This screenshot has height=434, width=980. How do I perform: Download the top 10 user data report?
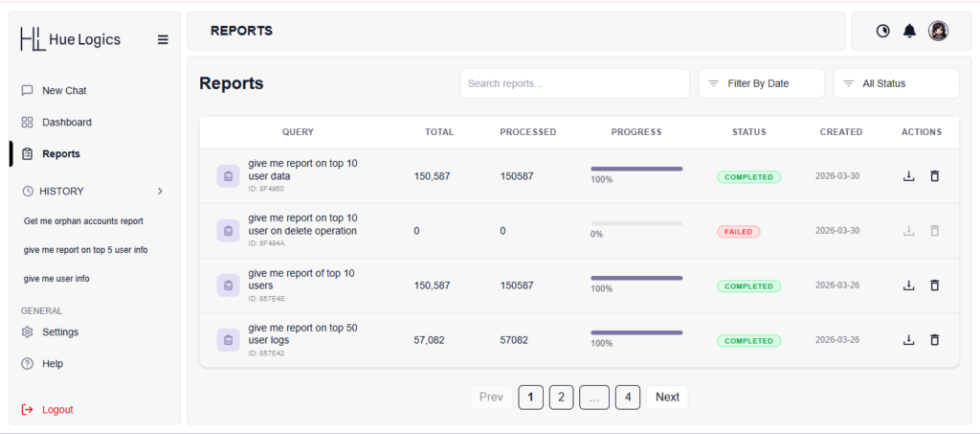click(908, 176)
